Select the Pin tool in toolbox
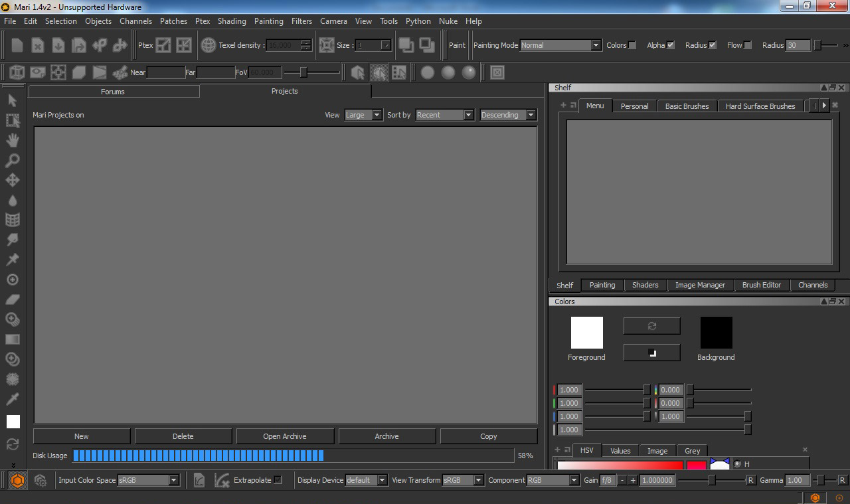The height and width of the screenshot is (504, 850). click(12, 260)
